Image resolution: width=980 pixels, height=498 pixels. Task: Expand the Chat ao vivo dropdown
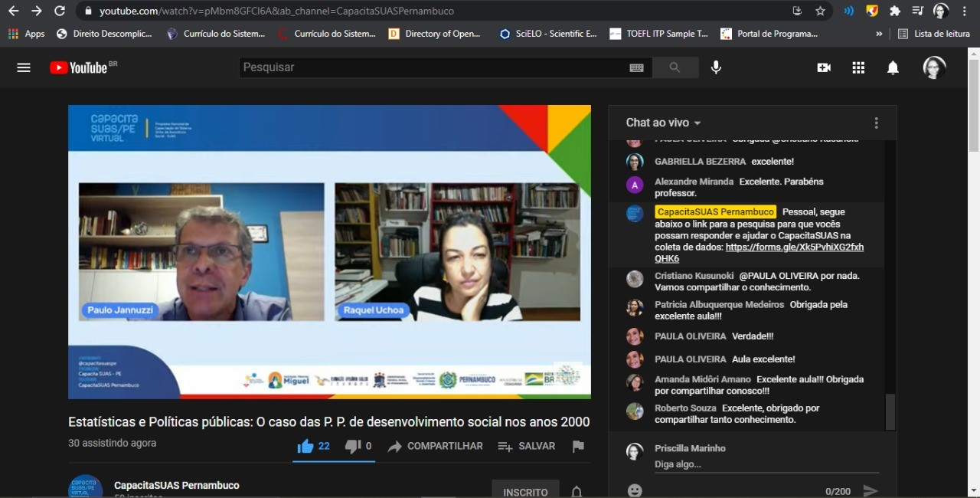(663, 123)
